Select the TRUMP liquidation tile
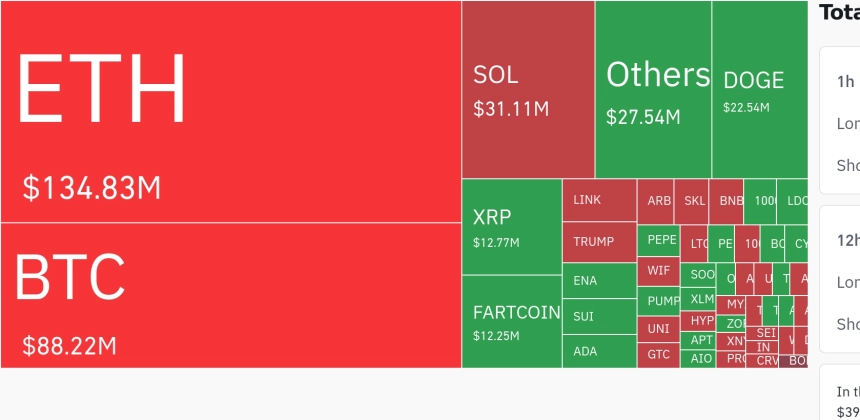This screenshot has width=860, height=420. 599,242
